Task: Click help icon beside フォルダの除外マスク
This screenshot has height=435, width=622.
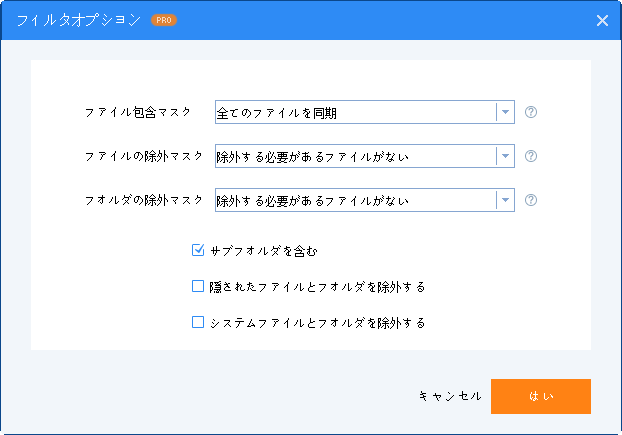Action: (x=531, y=199)
